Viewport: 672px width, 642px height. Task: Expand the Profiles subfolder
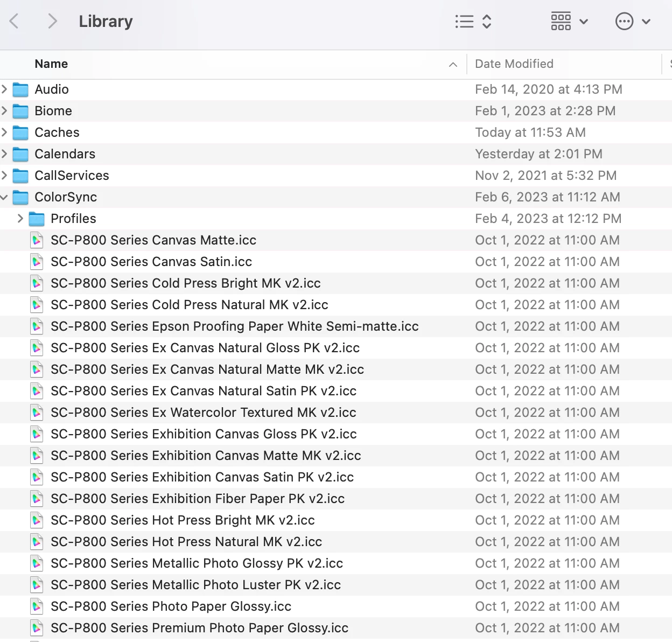(x=20, y=219)
